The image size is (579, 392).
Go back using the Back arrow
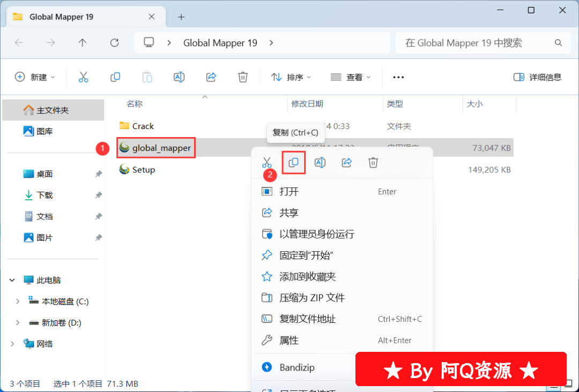(19, 43)
